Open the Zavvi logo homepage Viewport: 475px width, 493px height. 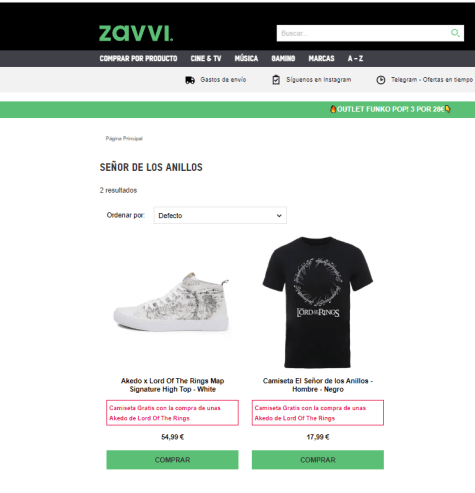click(x=136, y=33)
